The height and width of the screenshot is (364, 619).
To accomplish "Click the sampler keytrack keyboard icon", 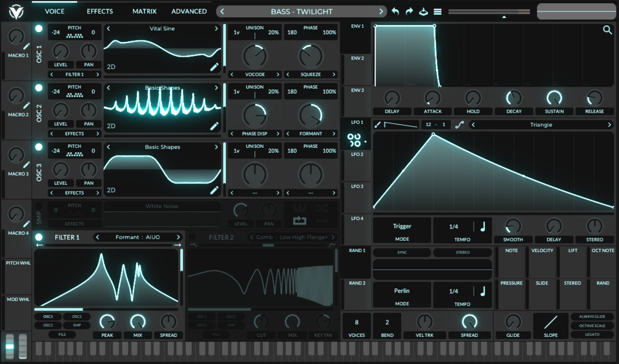I will (299, 208).
